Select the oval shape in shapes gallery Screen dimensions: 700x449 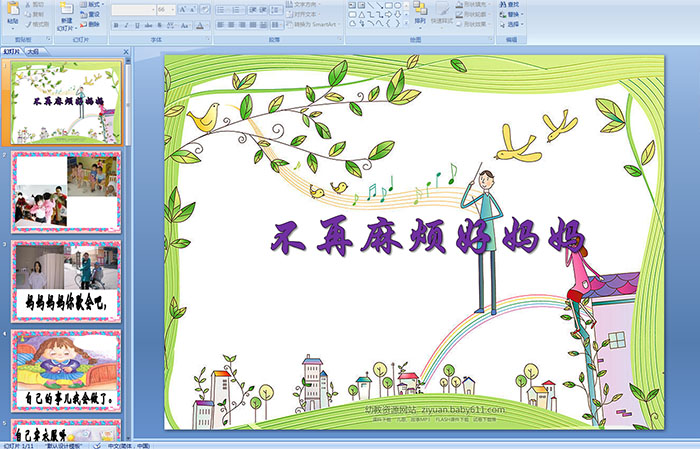397,5
